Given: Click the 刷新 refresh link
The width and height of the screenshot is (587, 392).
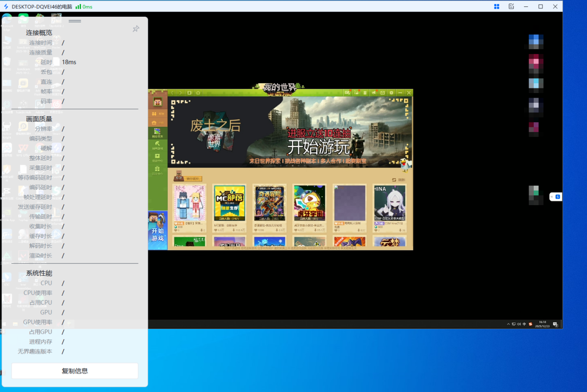Looking at the screenshot, I should click(398, 180).
